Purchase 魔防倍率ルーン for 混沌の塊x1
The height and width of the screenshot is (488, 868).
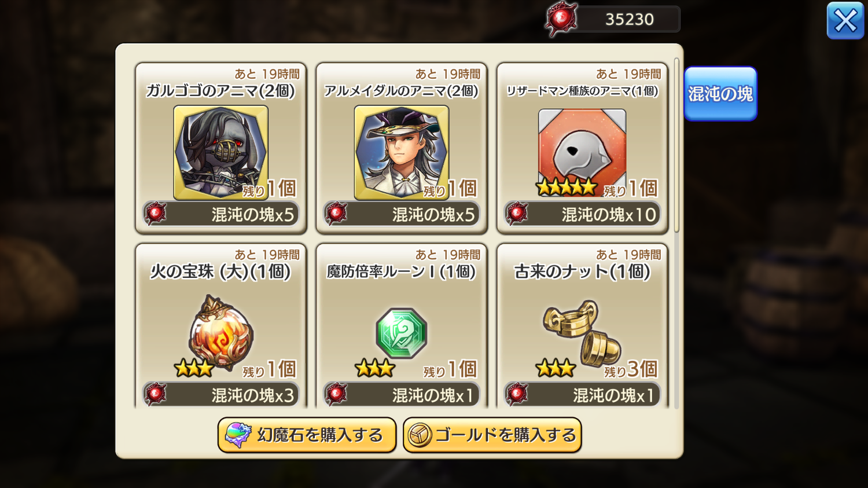click(x=402, y=395)
